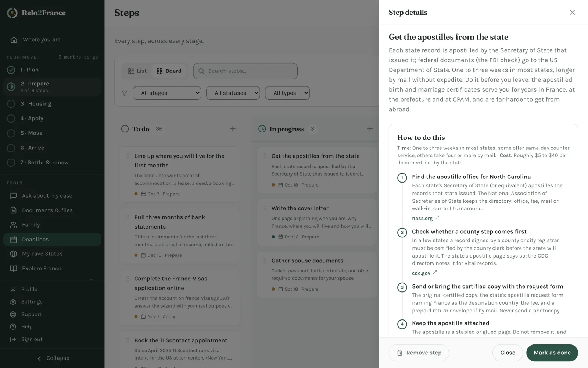Click the filter funnel icon
588x368 pixels.
125,93
